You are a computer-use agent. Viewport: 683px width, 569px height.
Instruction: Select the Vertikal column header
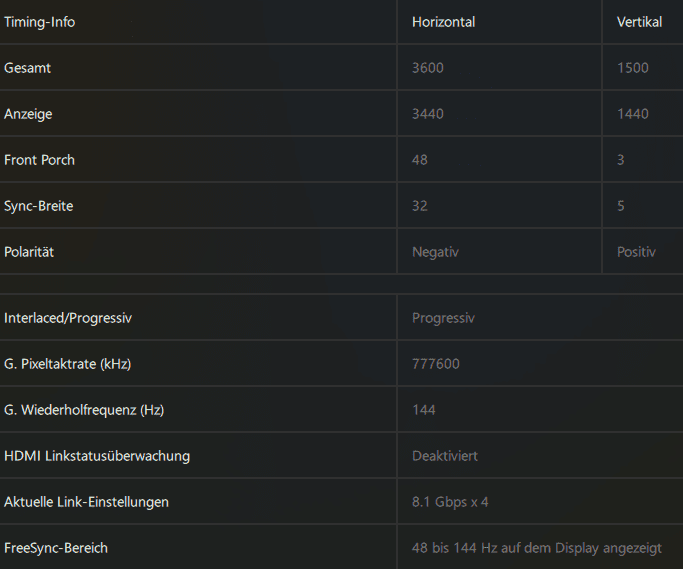click(x=639, y=22)
